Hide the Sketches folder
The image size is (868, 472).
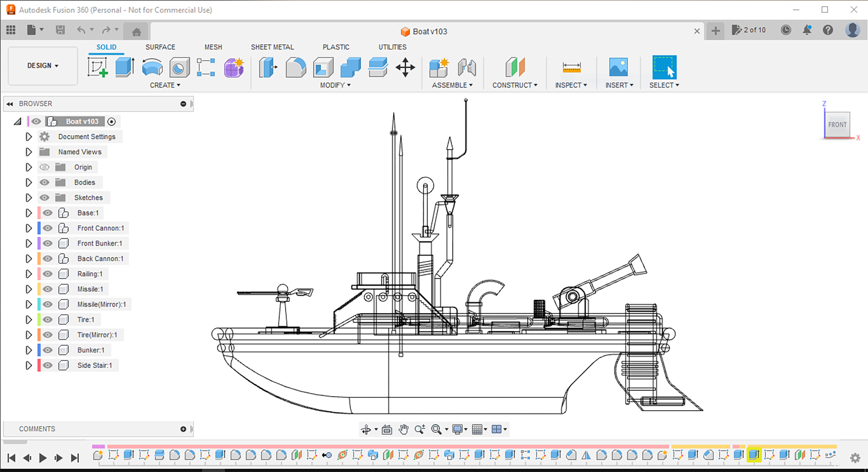point(44,198)
